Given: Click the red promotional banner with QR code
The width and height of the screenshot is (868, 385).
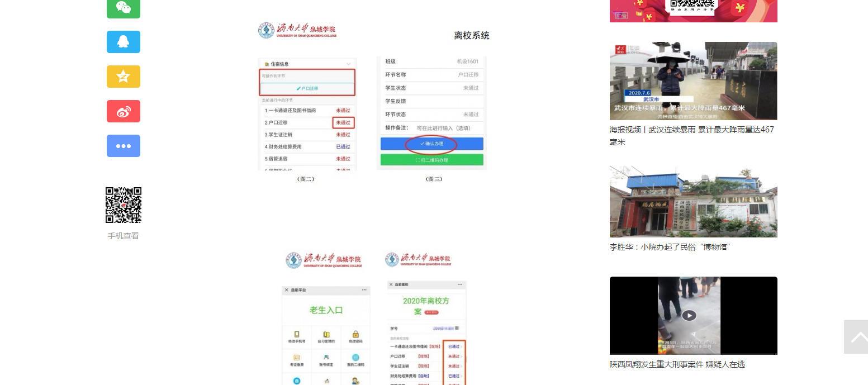Looking at the screenshot, I should click(693, 11).
